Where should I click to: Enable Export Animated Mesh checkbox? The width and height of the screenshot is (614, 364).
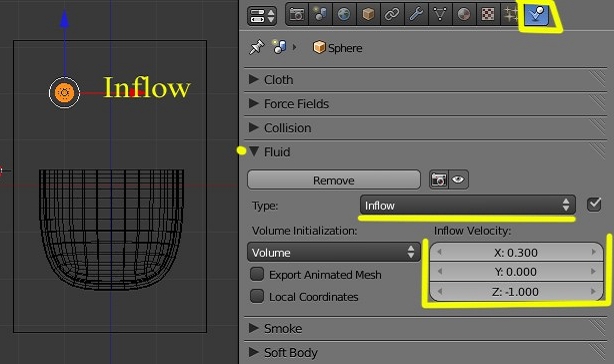[257, 274]
